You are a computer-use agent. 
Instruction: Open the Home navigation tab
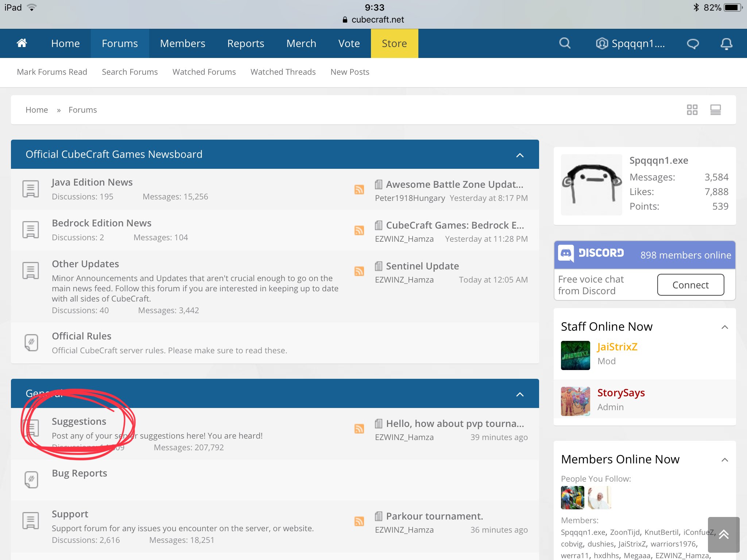(x=65, y=43)
